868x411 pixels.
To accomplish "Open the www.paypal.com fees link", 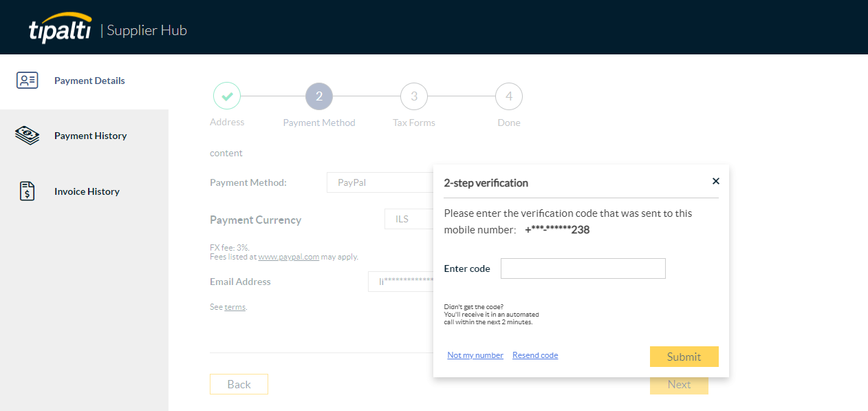I will coord(288,257).
